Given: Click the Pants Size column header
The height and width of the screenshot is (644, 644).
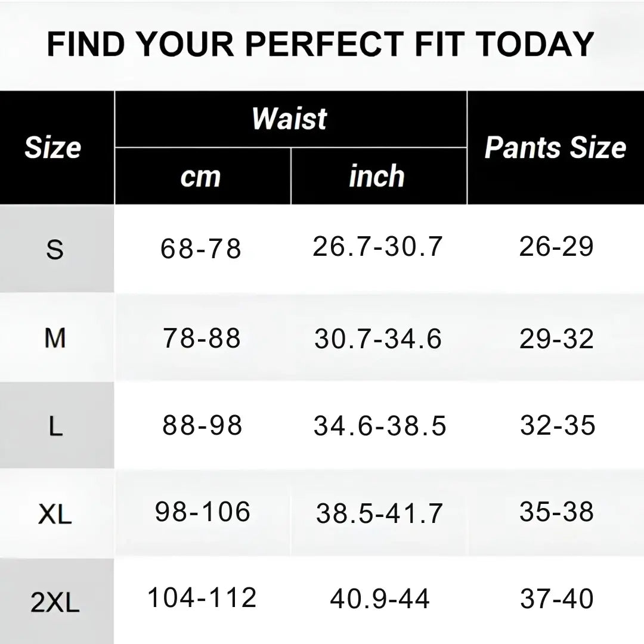Looking at the screenshot, I should point(555,148).
